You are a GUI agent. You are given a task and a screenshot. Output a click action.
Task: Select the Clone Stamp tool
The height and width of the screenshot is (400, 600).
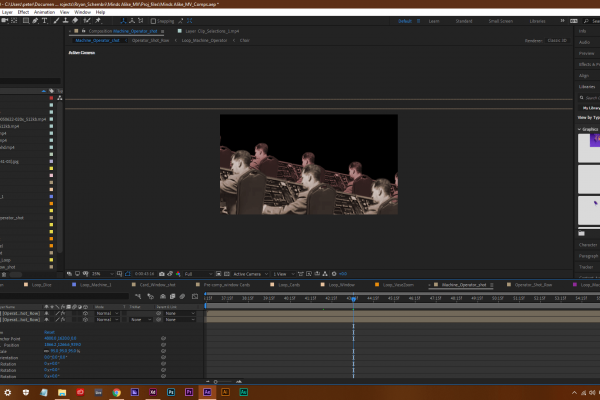(65, 21)
